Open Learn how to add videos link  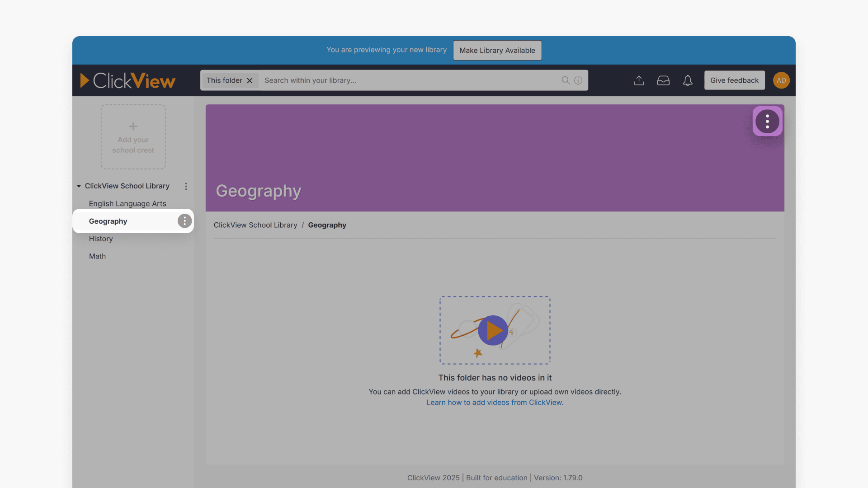click(x=495, y=403)
